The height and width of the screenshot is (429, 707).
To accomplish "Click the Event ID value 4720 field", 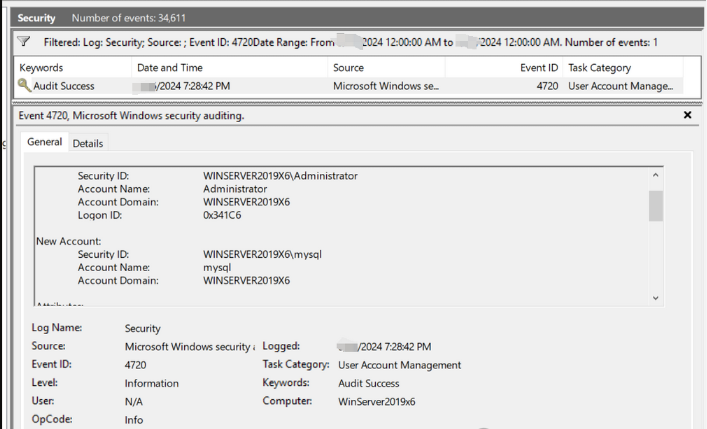I will (135, 364).
